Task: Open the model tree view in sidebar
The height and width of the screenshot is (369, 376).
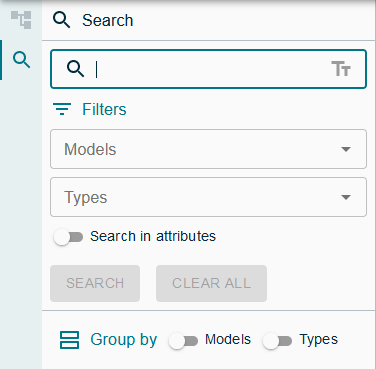Action: tap(21, 20)
